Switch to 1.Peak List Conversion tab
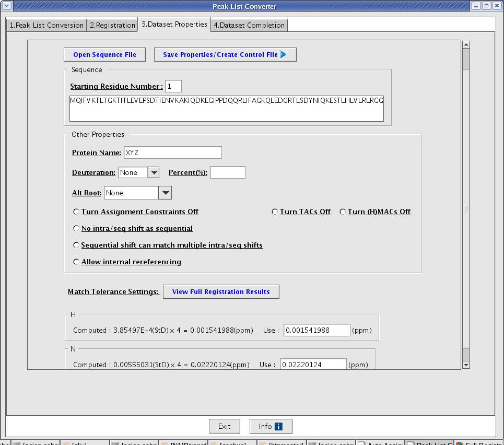The image size is (504, 445). point(46,25)
